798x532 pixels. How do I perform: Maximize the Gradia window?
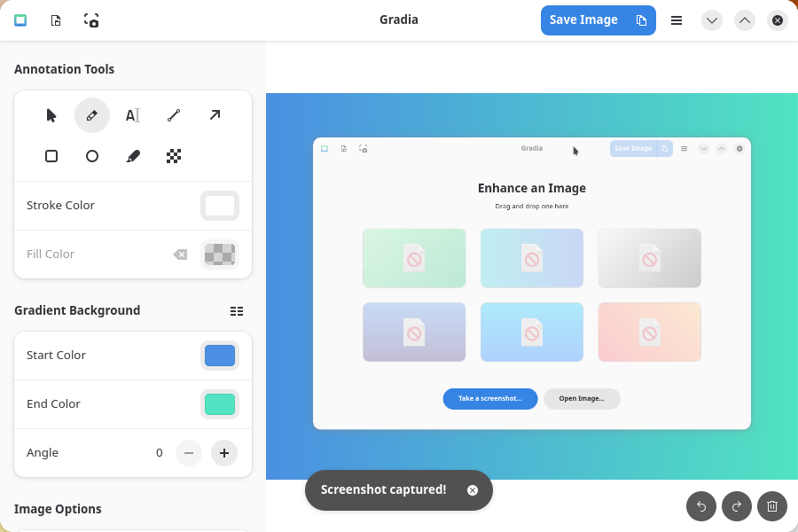pyautogui.click(x=745, y=20)
